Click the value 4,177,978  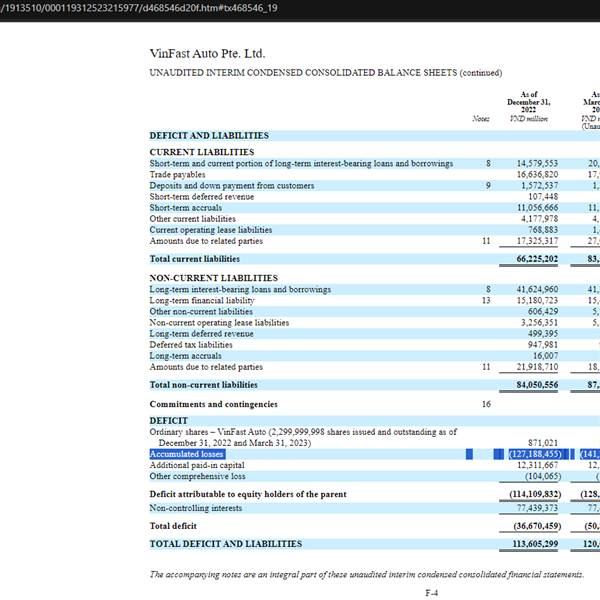pos(540,219)
